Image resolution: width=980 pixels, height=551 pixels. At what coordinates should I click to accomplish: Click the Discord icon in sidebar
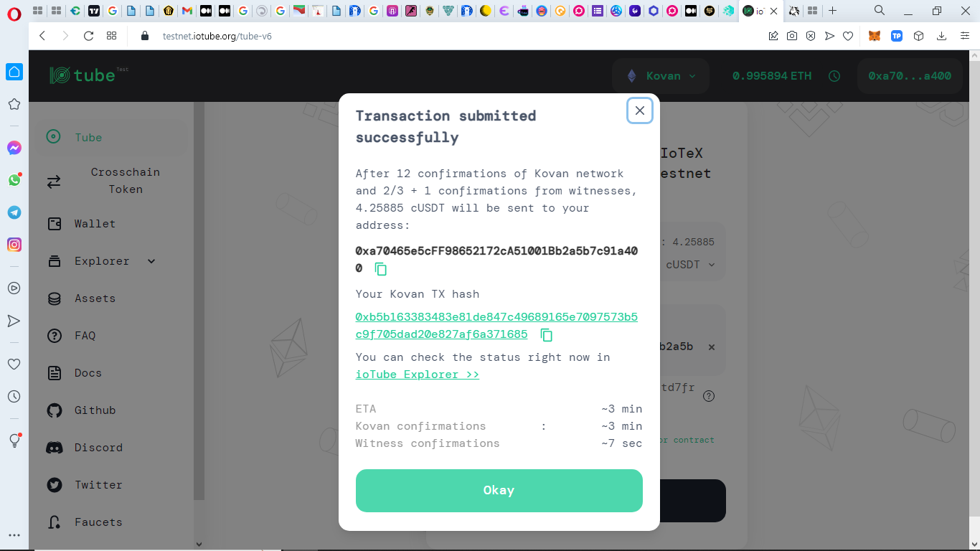click(55, 448)
